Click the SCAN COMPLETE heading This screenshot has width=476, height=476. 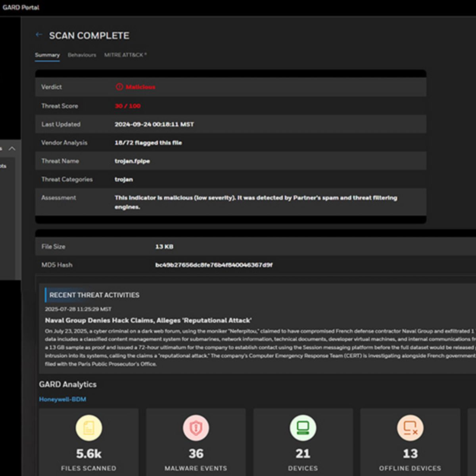click(89, 36)
